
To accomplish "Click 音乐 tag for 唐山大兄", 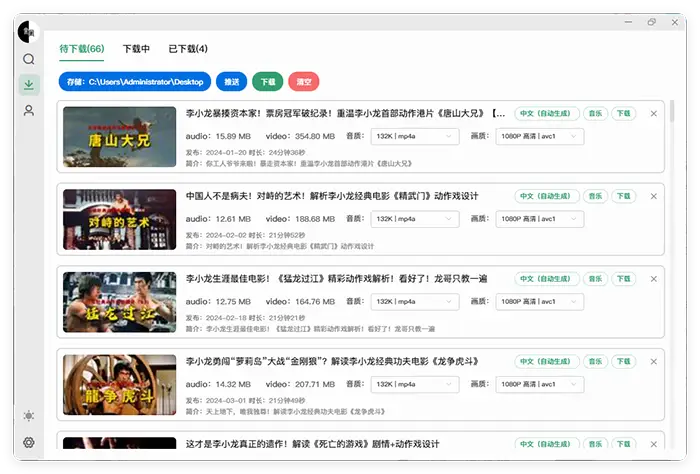I will (595, 113).
